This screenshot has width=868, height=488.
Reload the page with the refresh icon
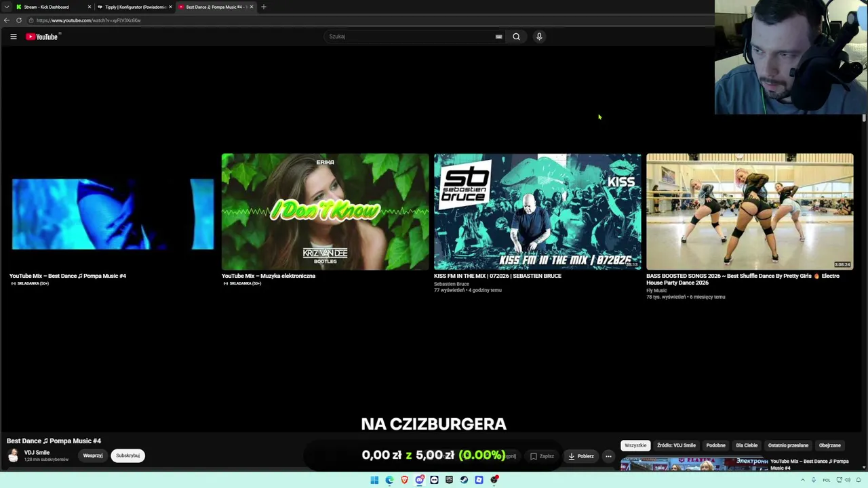[19, 20]
